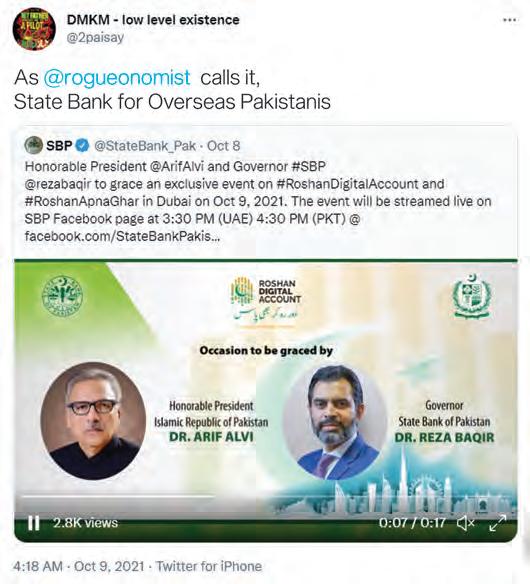The image size is (530, 584).
Task: Click the blue verified badge next to SBP
Action: [x=82, y=146]
